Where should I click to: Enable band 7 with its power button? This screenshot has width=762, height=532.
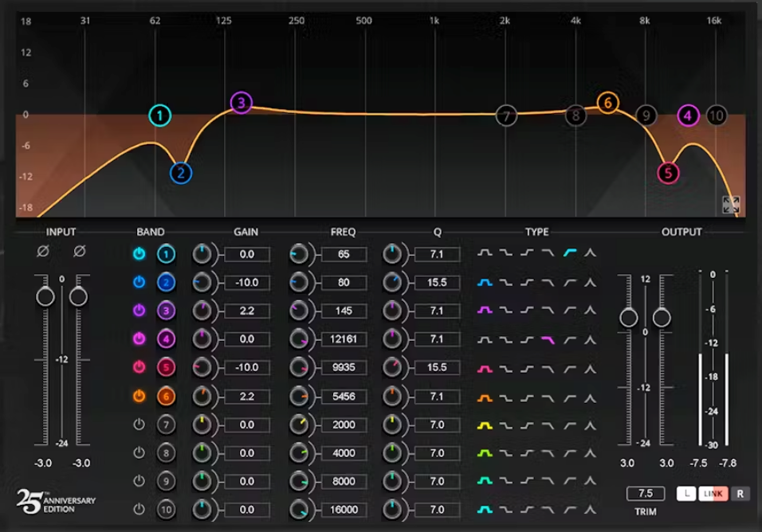[x=139, y=424]
